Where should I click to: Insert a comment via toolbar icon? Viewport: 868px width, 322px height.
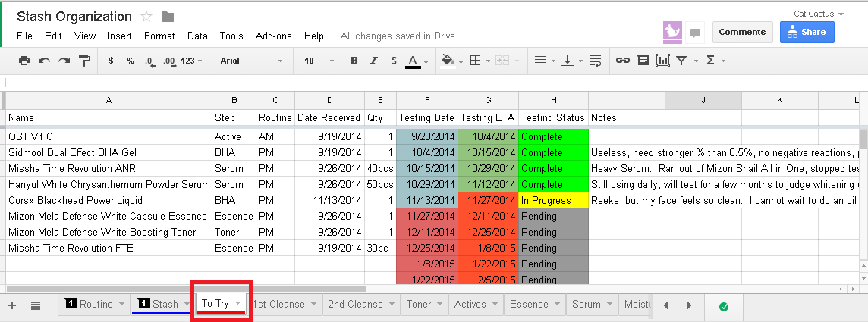643,61
